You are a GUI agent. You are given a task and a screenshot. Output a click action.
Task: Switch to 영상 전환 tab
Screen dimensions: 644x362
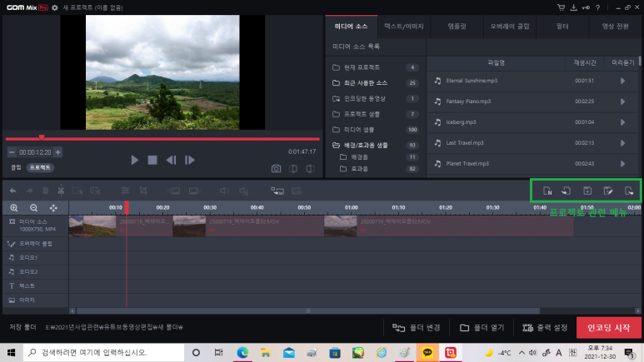click(x=615, y=27)
